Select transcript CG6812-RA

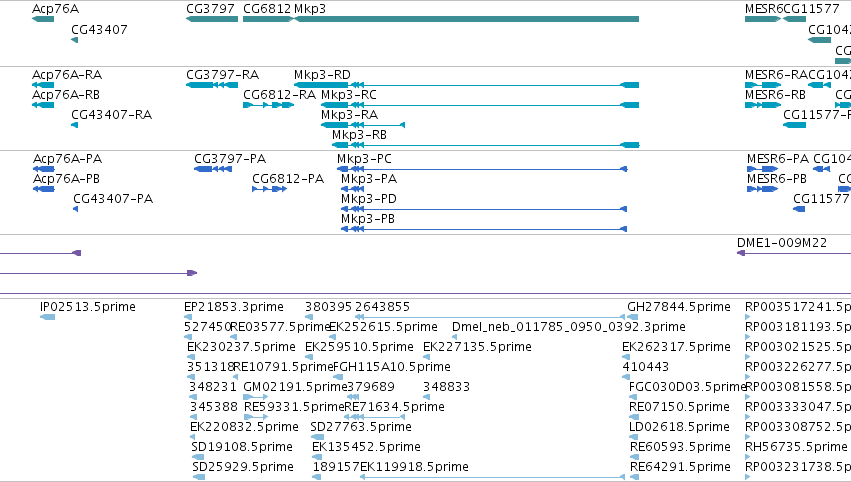tap(268, 105)
